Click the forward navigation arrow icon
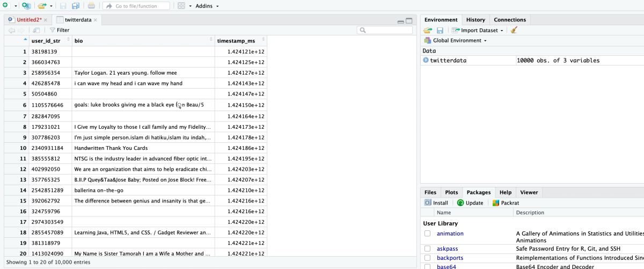 point(20,31)
